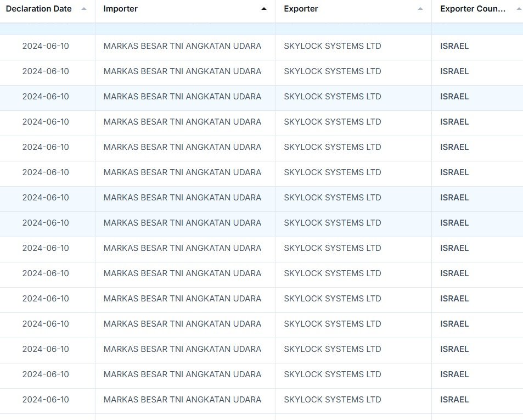Image resolution: width=523 pixels, height=420 pixels.
Task: Click ISRAEL in the first full row
Action: click(x=454, y=46)
